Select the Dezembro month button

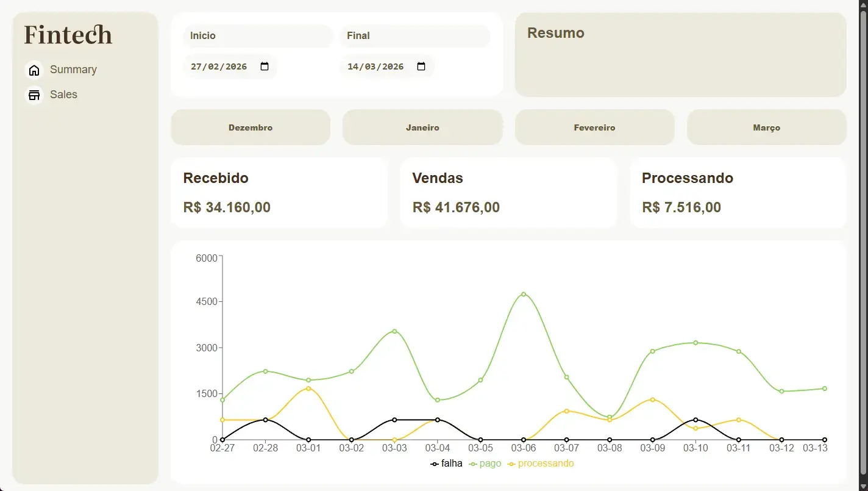(251, 127)
